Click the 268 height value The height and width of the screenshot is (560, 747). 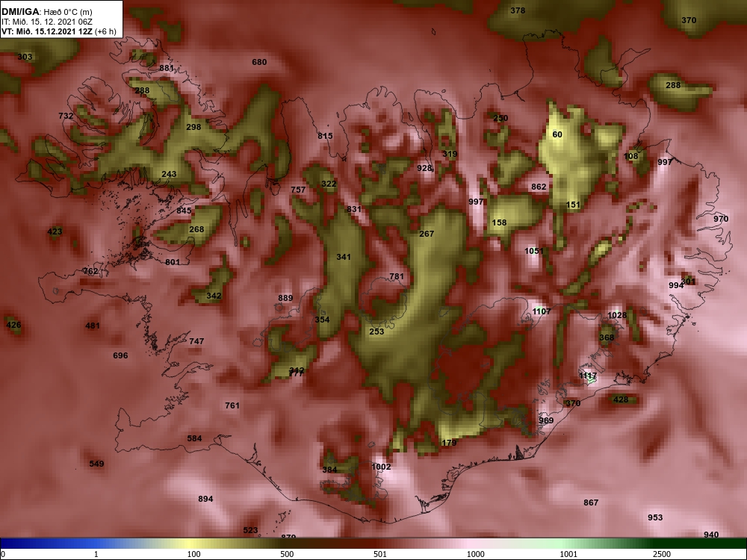[x=196, y=229]
